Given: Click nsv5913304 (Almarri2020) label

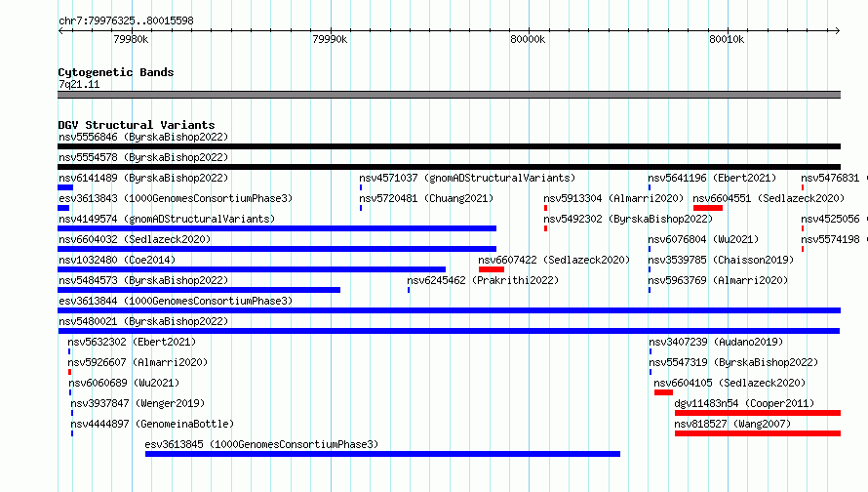Looking at the screenshot, I should tap(613, 198).
